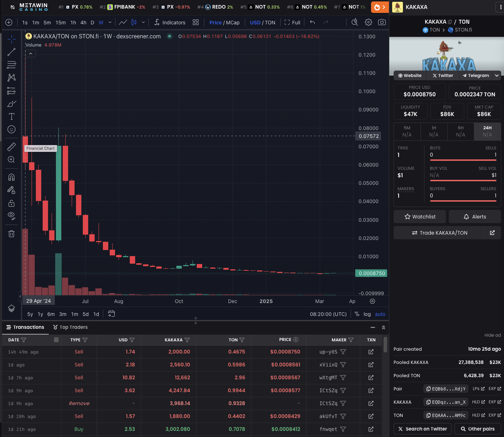The width and height of the screenshot is (504, 437).
Task: Select the 6H stats tab
Action: (x=461, y=131)
